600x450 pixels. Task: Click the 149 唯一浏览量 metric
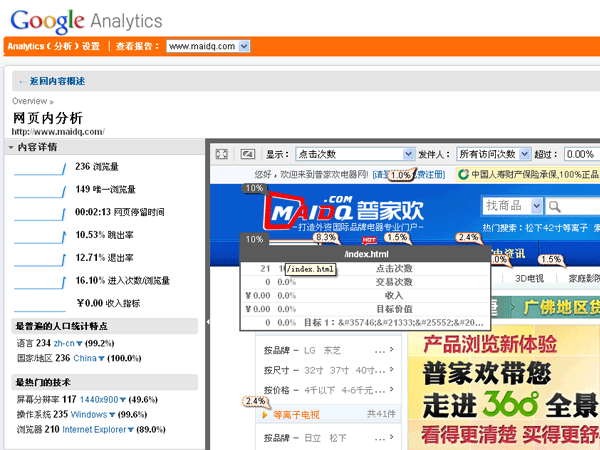click(105, 189)
